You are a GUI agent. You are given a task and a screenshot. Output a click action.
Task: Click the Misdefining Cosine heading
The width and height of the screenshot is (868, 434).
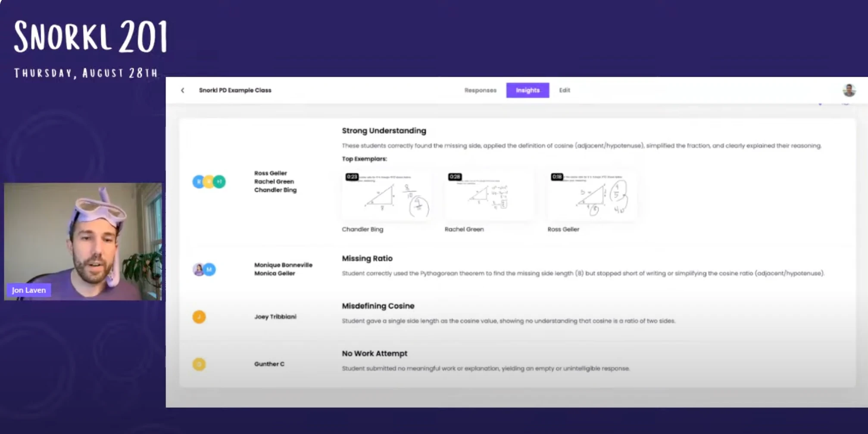tap(378, 306)
